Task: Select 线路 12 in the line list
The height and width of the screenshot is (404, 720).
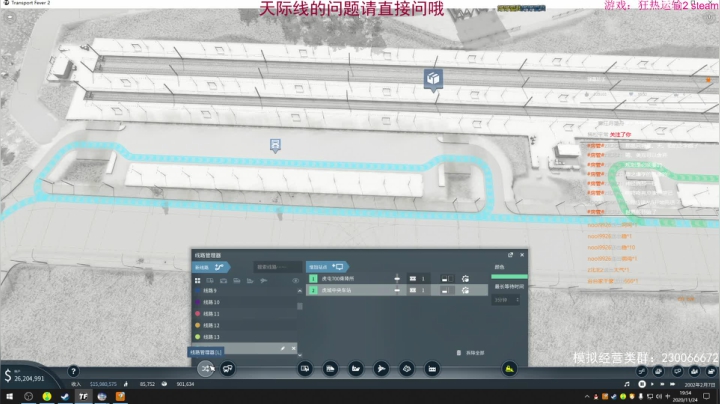Action: tap(244, 325)
